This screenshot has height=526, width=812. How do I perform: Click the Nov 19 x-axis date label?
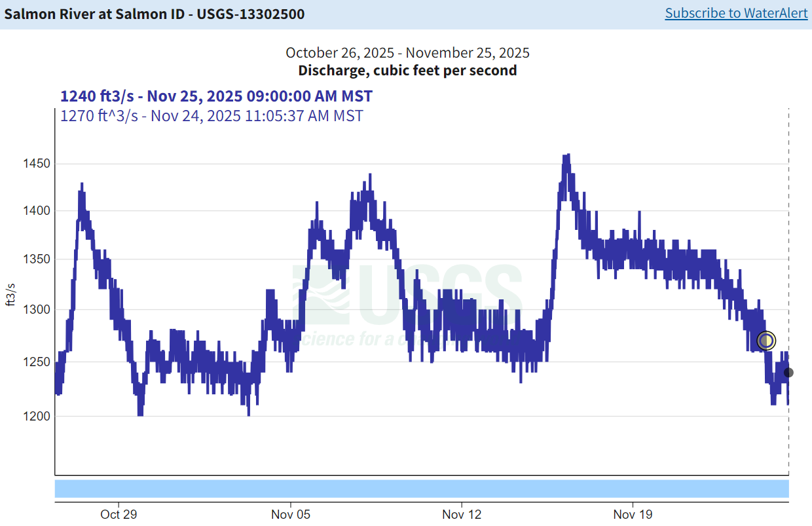(633, 514)
